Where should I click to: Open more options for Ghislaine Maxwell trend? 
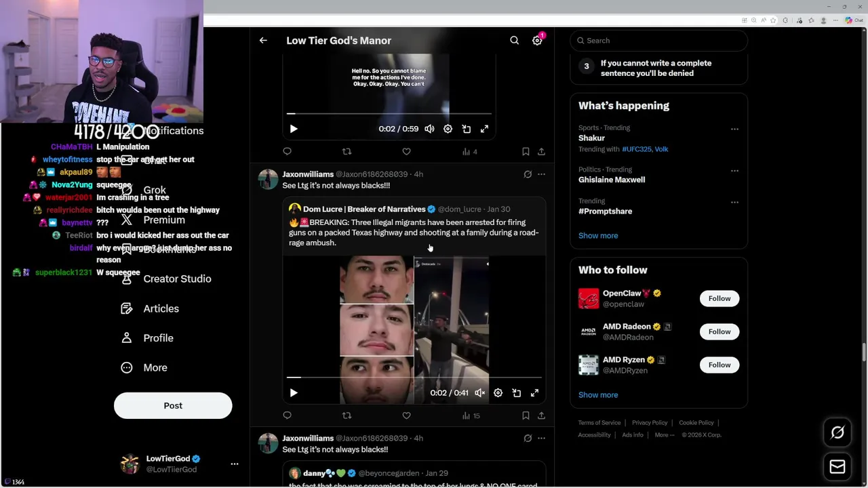[734, 171]
